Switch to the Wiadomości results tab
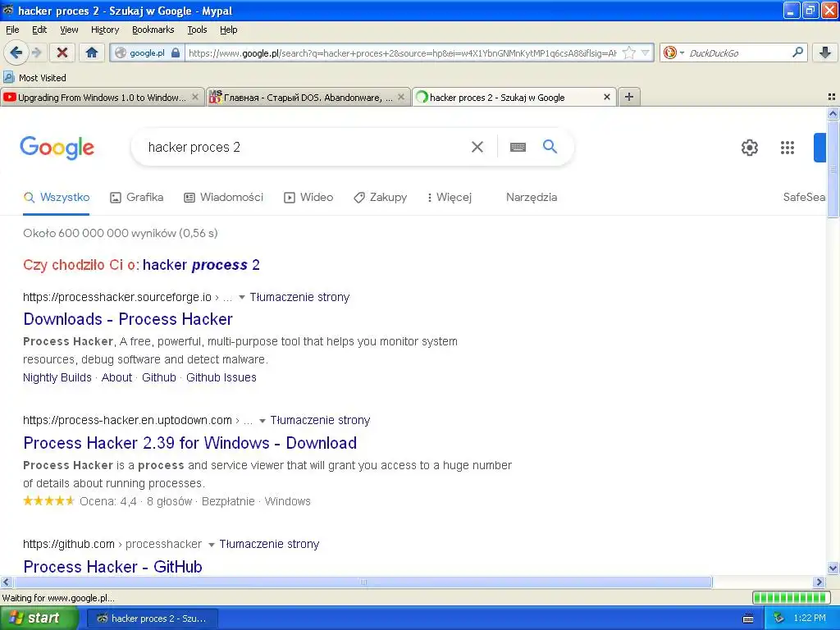This screenshot has width=840, height=630. click(x=223, y=197)
